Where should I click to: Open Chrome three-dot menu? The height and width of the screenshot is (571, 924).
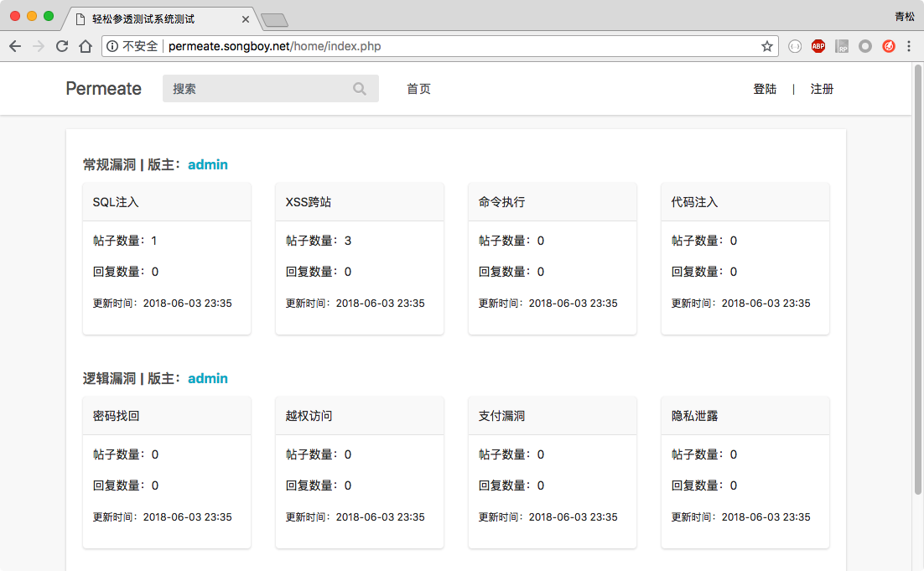point(910,46)
